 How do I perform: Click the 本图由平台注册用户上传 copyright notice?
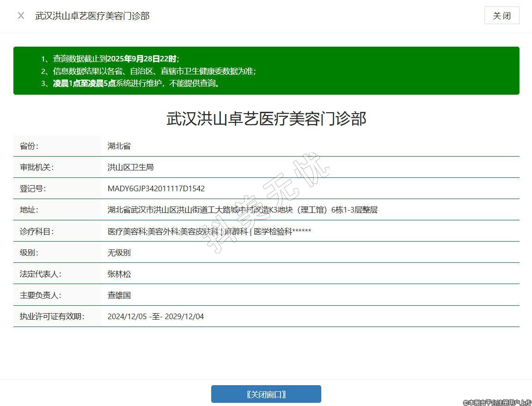point(497,402)
